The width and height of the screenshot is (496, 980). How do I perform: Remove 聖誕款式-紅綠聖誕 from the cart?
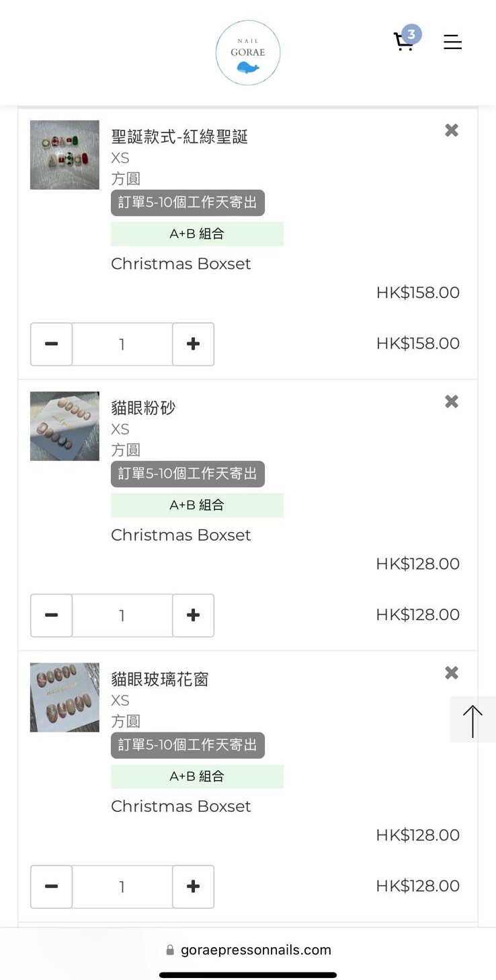[452, 130]
